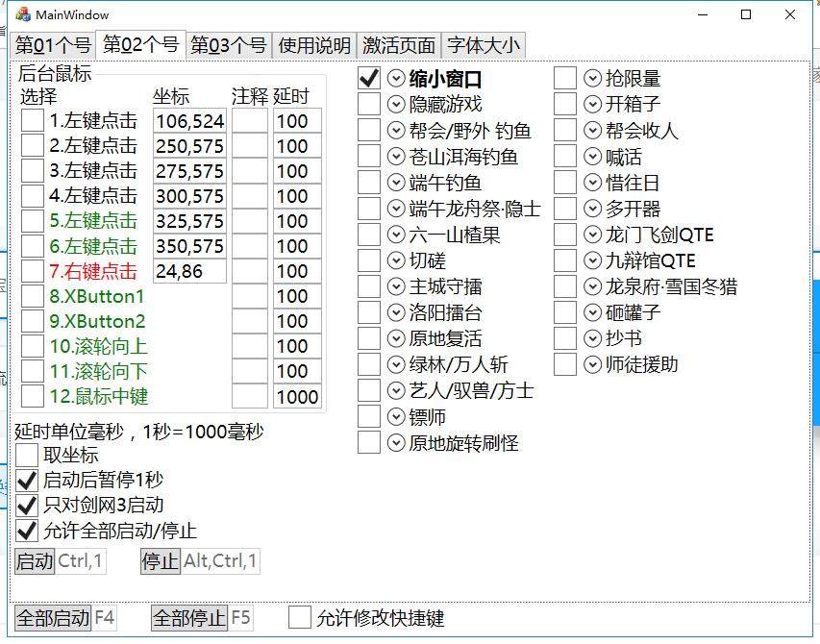This screenshot has width=820, height=644.
Task: Uncheck the 缩小窗口 checkbox
Action: tap(369, 78)
